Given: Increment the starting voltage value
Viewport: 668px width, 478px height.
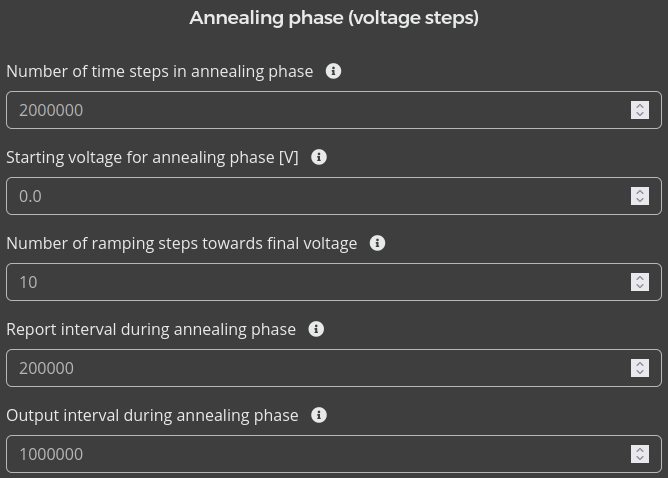Looking at the screenshot, I should tap(640, 191).
